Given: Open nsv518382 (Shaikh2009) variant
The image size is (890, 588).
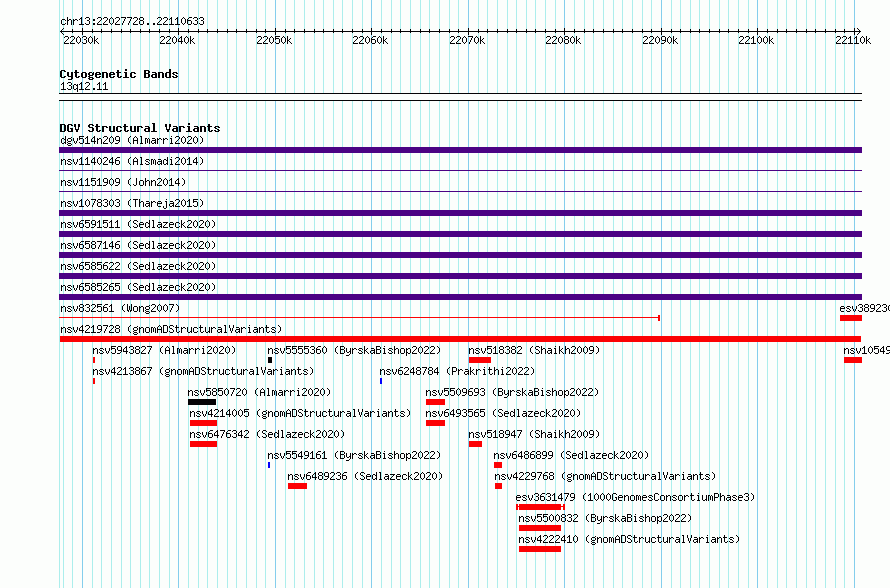Looking at the screenshot, I should 534,350.
